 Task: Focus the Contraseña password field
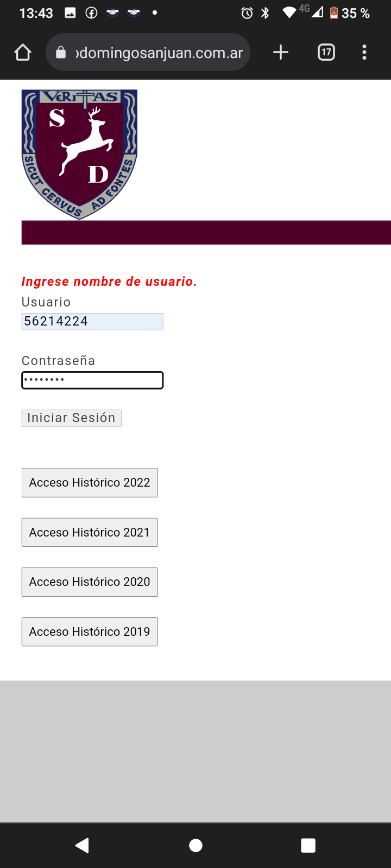[92, 380]
